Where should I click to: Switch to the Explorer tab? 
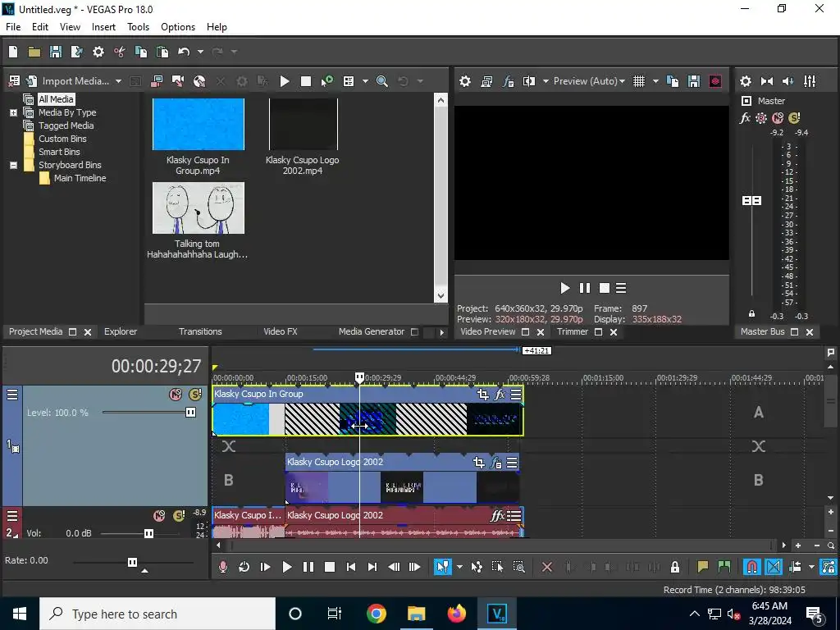click(x=121, y=331)
